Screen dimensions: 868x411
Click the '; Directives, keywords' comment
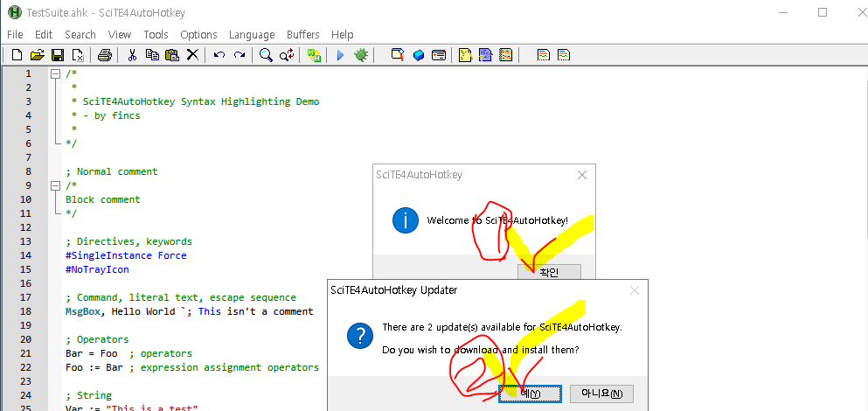(x=128, y=241)
